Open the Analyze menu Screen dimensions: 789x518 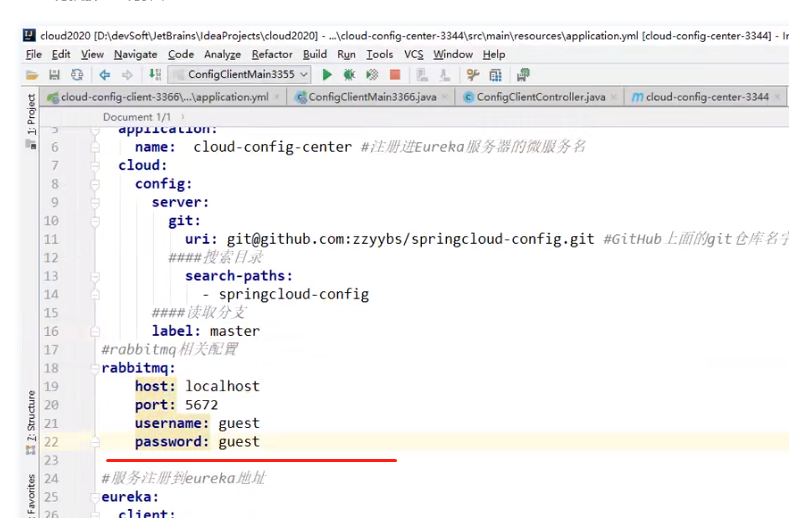[222, 54]
